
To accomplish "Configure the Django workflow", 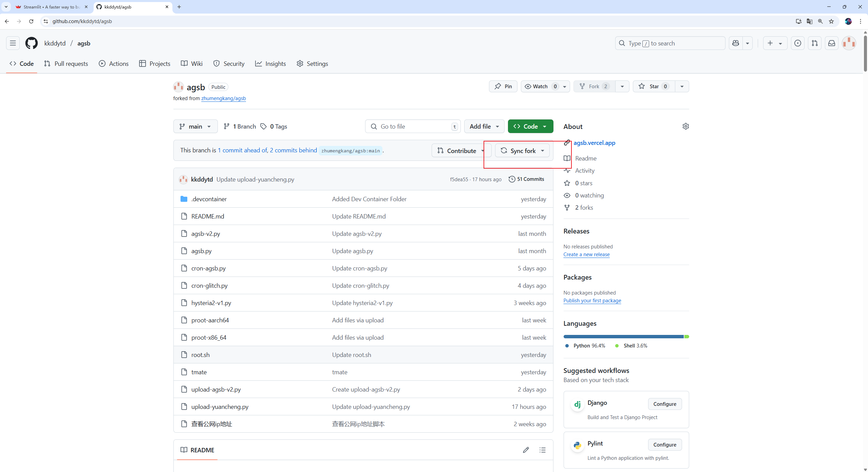I will (665, 404).
